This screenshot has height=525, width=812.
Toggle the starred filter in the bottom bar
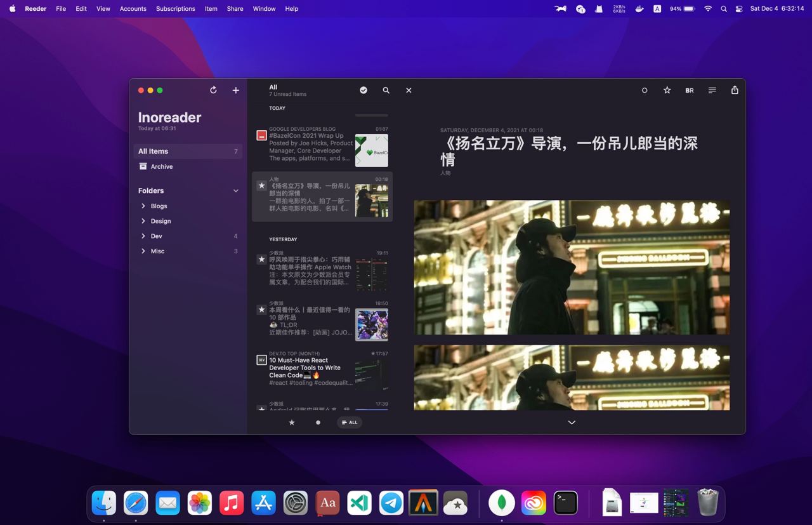[291, 422]
